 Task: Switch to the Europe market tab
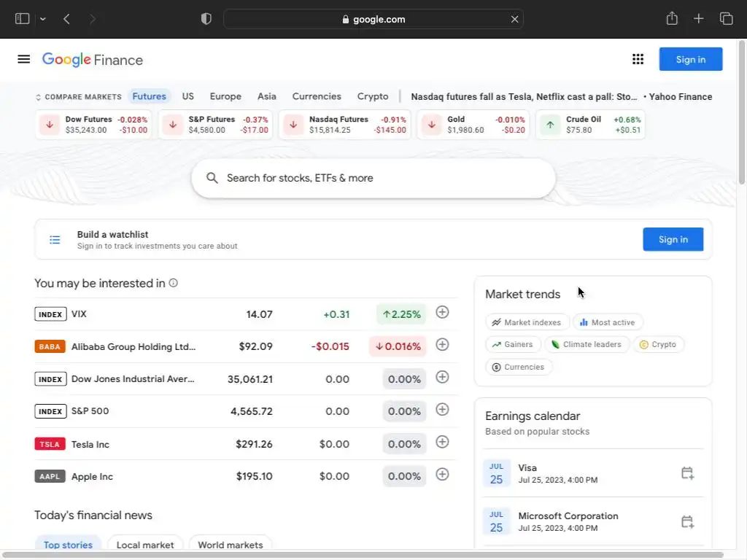tap(225, 96)
